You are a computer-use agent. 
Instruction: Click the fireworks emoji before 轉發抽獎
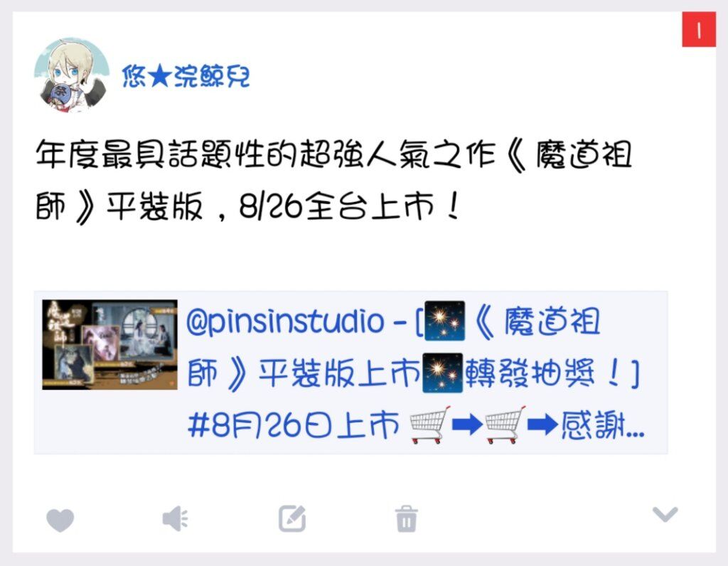[442, 373]
